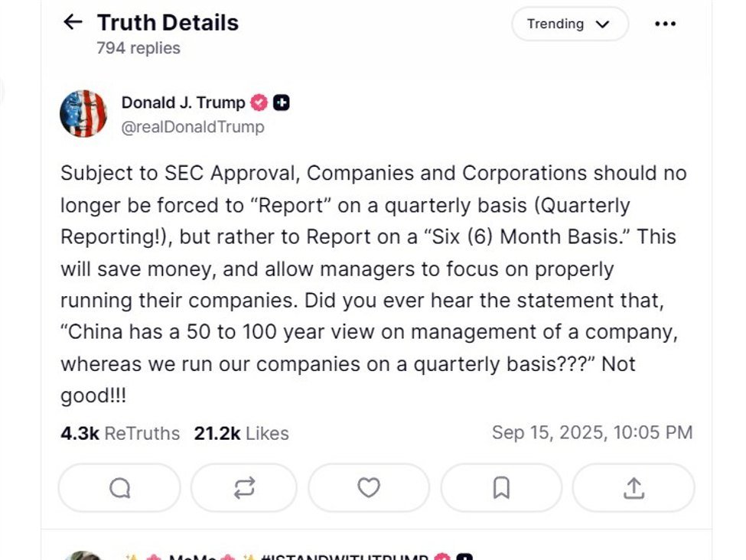Like the post using the heart icon

click(369, 487)
